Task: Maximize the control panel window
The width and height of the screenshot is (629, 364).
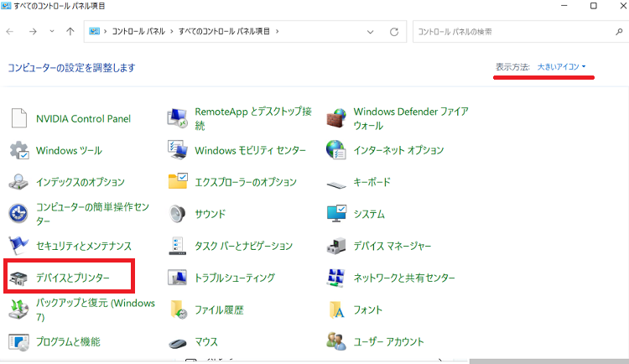Action: pos(593,6)
